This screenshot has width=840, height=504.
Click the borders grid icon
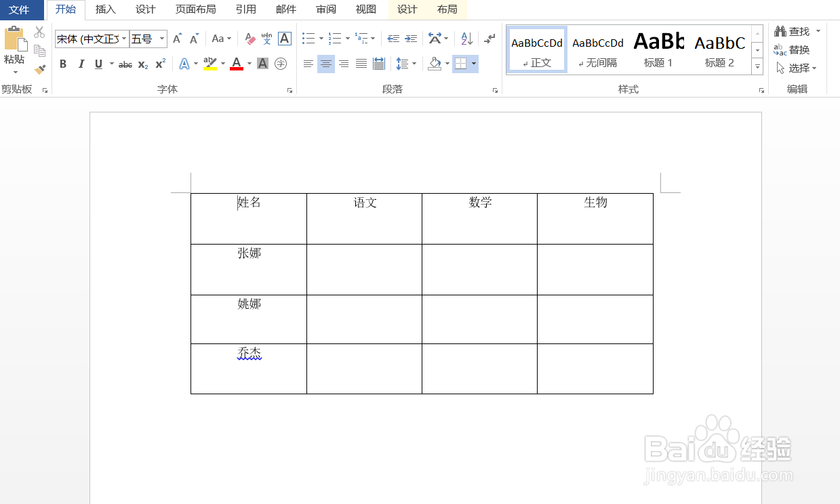(461, 64)
